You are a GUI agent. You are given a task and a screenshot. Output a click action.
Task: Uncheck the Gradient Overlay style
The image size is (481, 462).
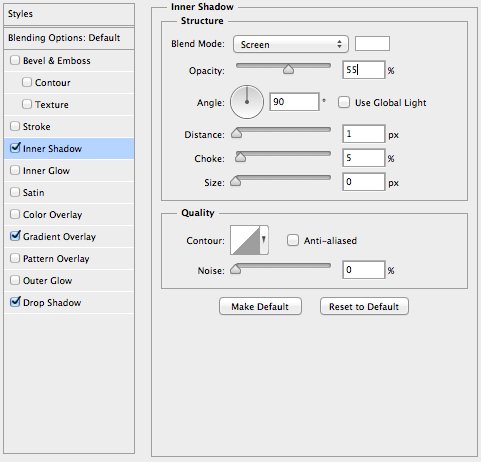[x=15, y=236]
